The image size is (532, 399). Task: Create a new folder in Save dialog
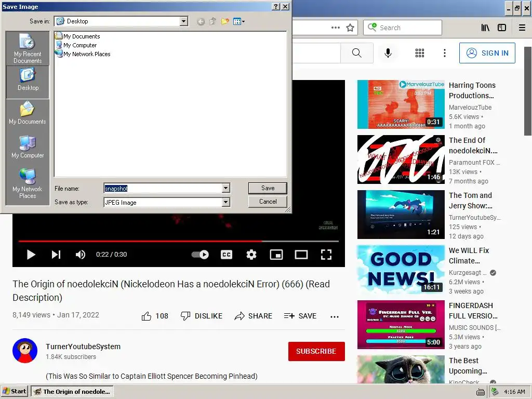pos(224,21)
